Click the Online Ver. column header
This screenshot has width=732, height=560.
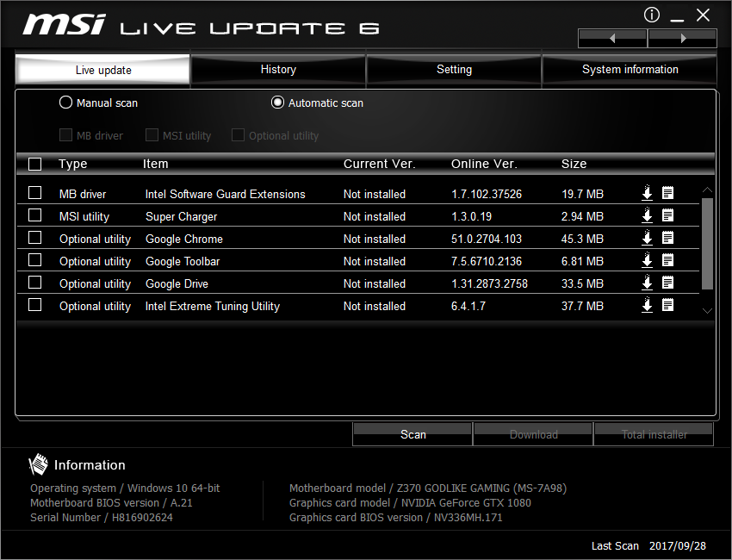[484, 164]
